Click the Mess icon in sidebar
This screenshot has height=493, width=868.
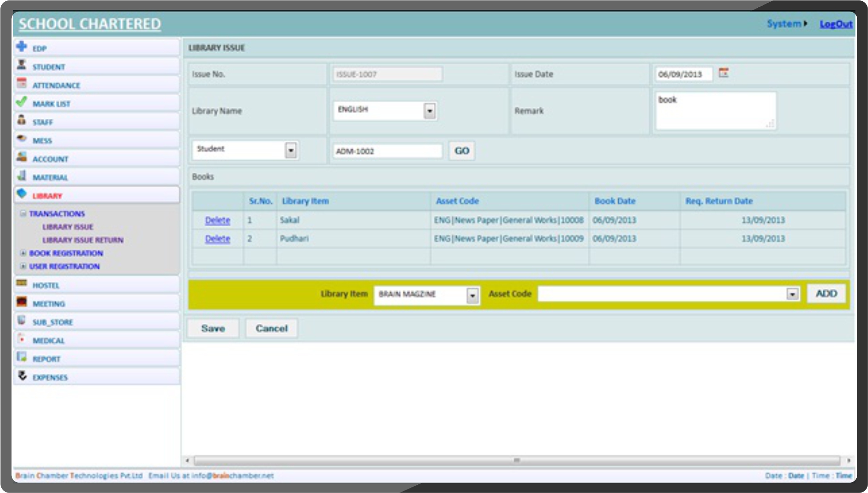pyautogui.click(x=22, y=139)
